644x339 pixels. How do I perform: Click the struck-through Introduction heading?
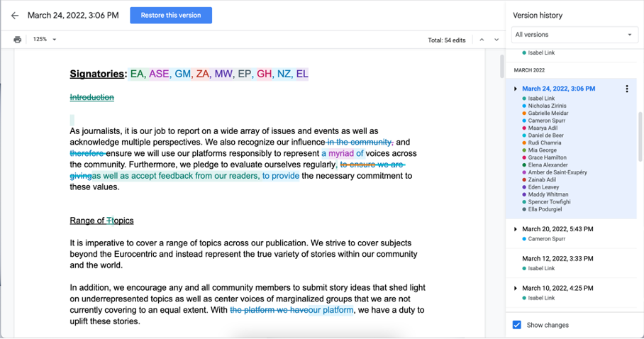[x=91, y=97]
